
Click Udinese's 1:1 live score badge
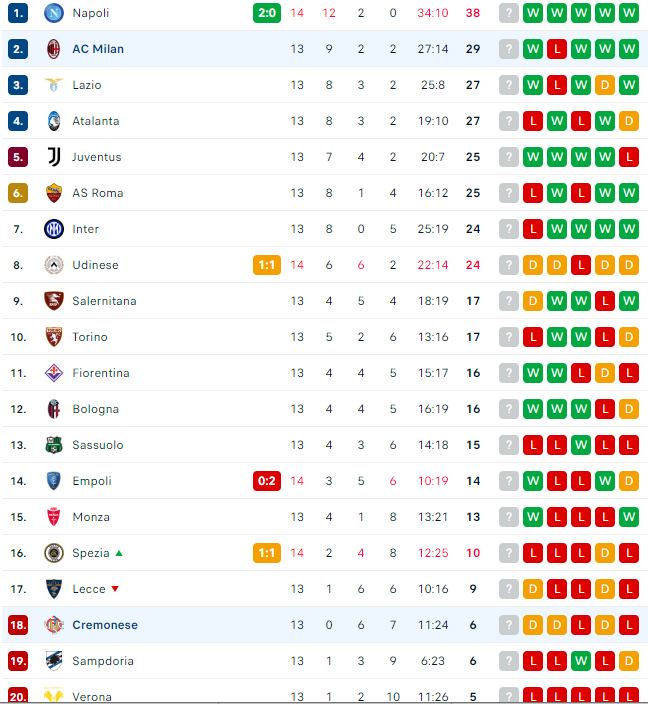[267, 265]
